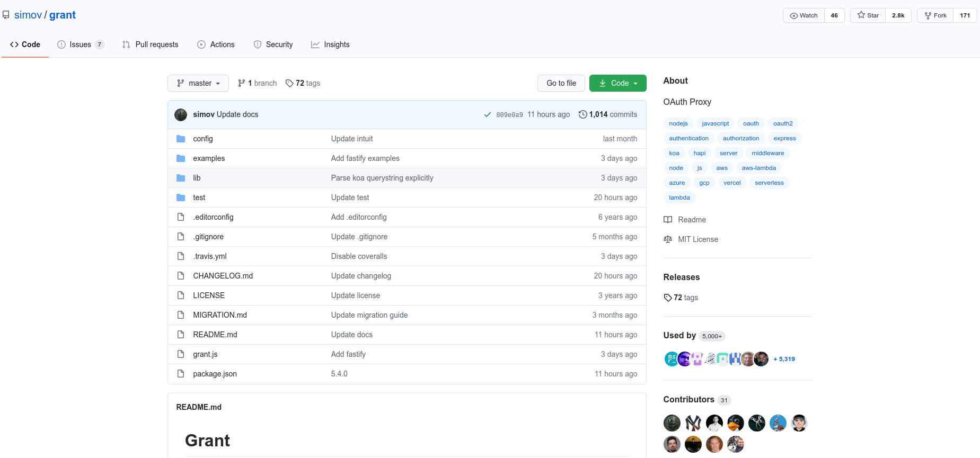This screenshot has width=980, height=458.
Task: Open the Readme link in About
Action: 692,220
